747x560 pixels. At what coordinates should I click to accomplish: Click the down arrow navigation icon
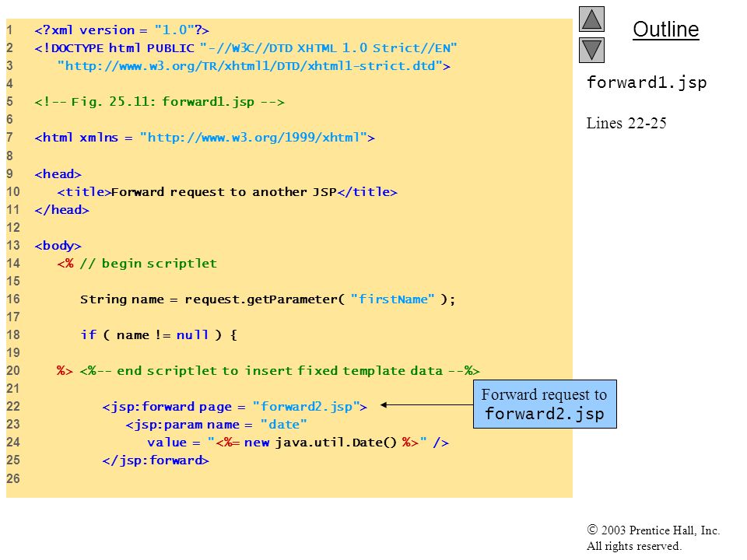(591, 50)
